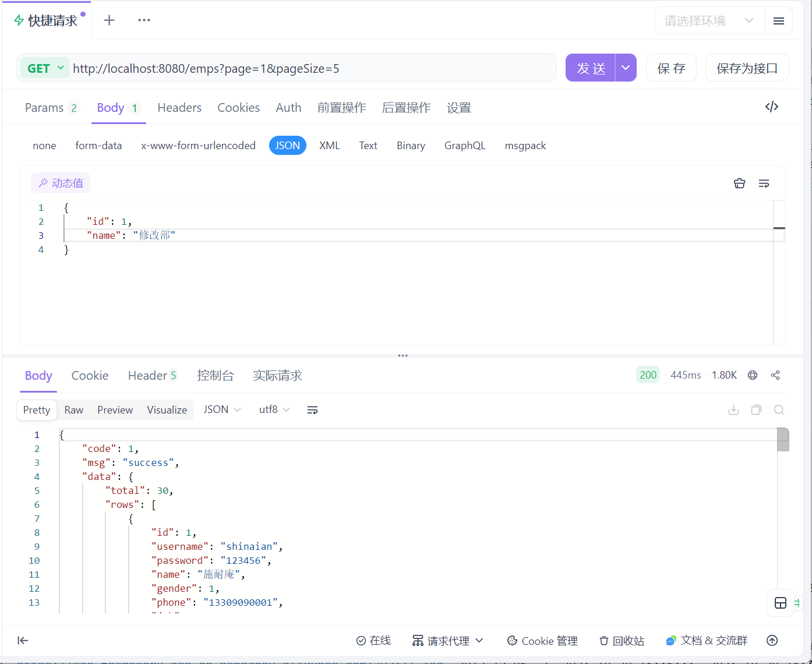812x664 pixels.
Task: Expand the 请求代理 proxy dropdown
Action: point(448,641)
